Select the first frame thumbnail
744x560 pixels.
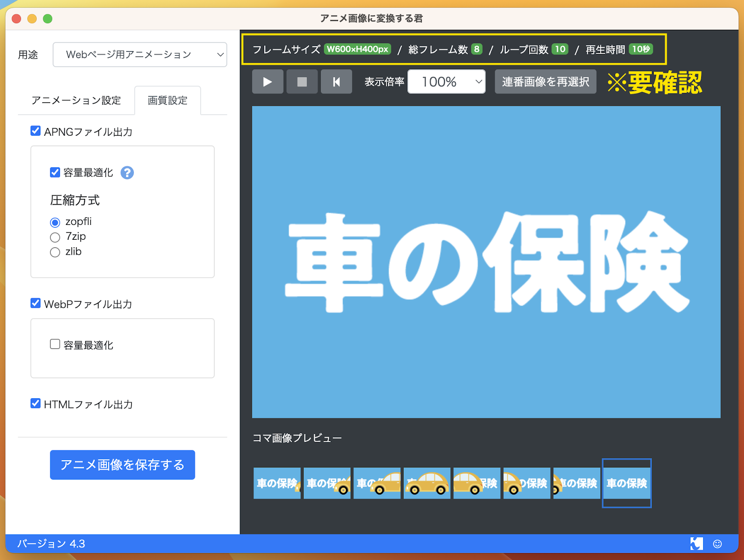click(277, 483)
